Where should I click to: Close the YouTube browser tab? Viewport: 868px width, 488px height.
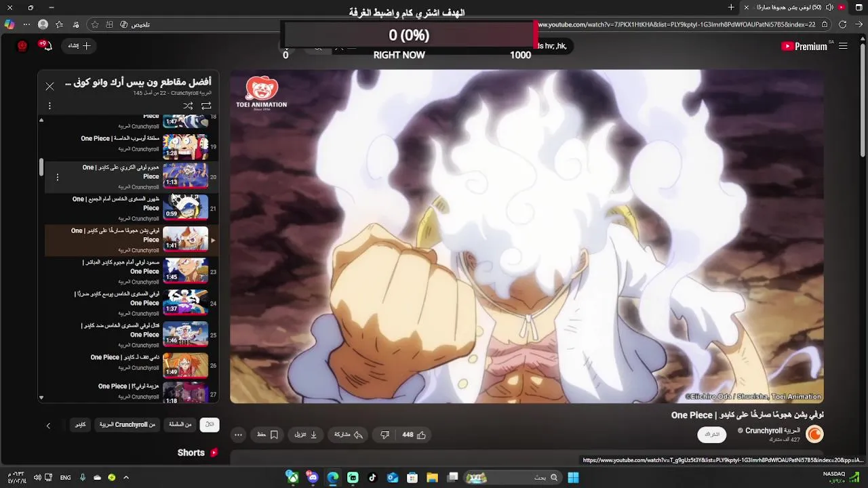click(746, 7)
